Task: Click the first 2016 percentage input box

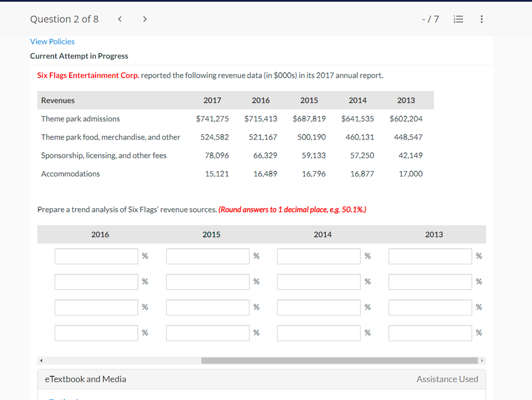Action: pos(96,256)
